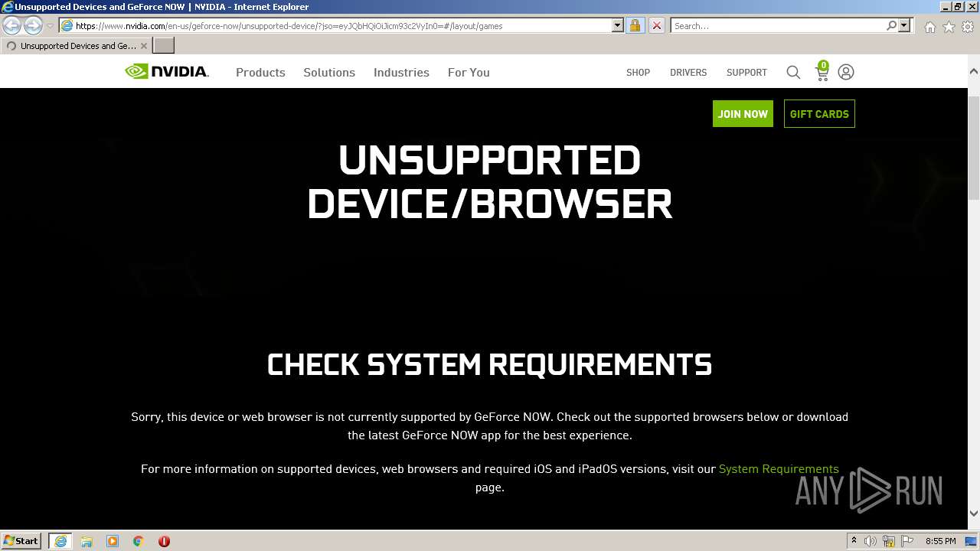The height and width of the screenshot is (551, 980).
Task: Click the scrollbar down arrow
Action: pos(974,514)
